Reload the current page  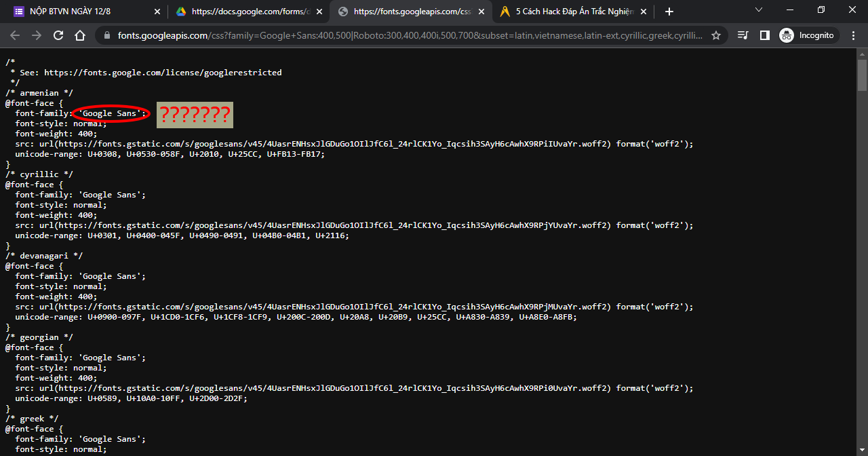tap(58, 35)
